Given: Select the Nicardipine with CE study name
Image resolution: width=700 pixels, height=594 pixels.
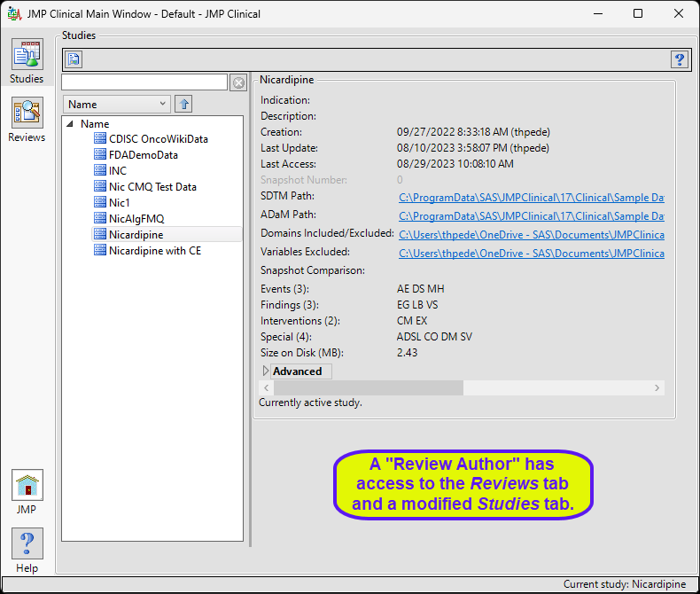Looking at the screenshot, I should coord(155,251).
